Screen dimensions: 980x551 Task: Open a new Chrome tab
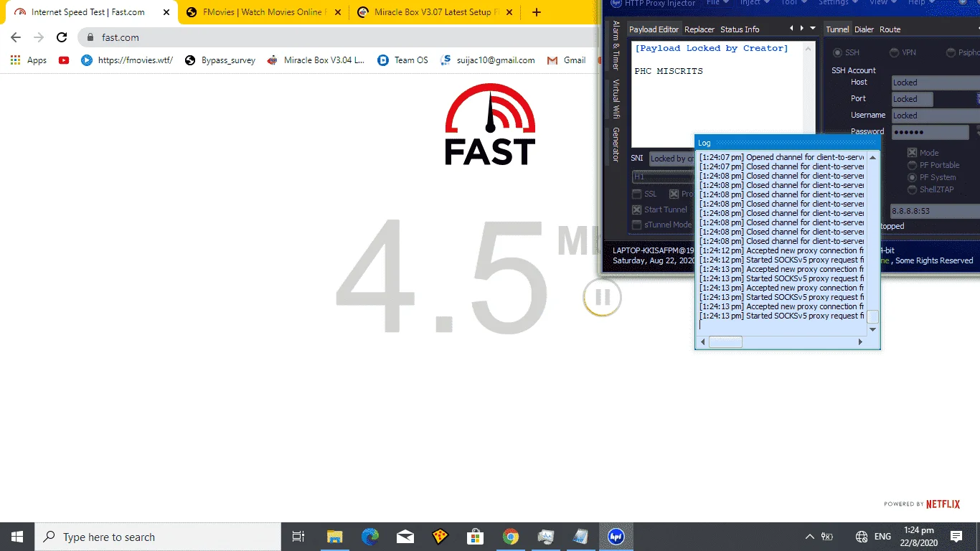537,12
